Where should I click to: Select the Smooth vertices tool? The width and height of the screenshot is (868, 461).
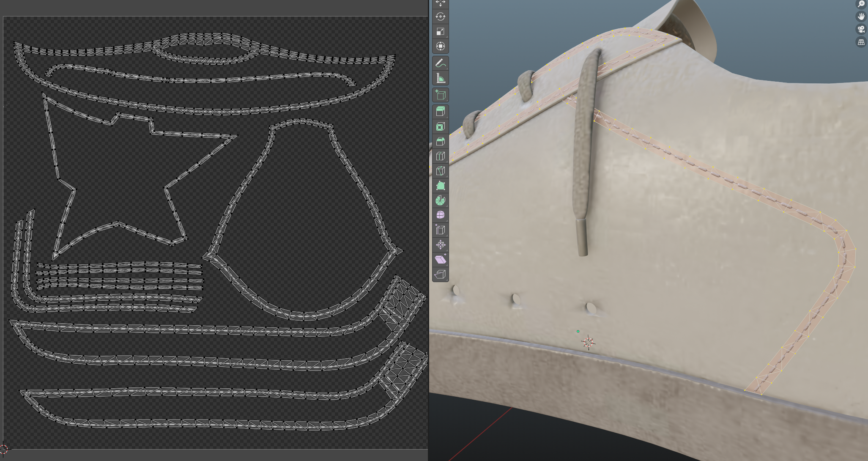pyautogui.click(x=440, y=215)
